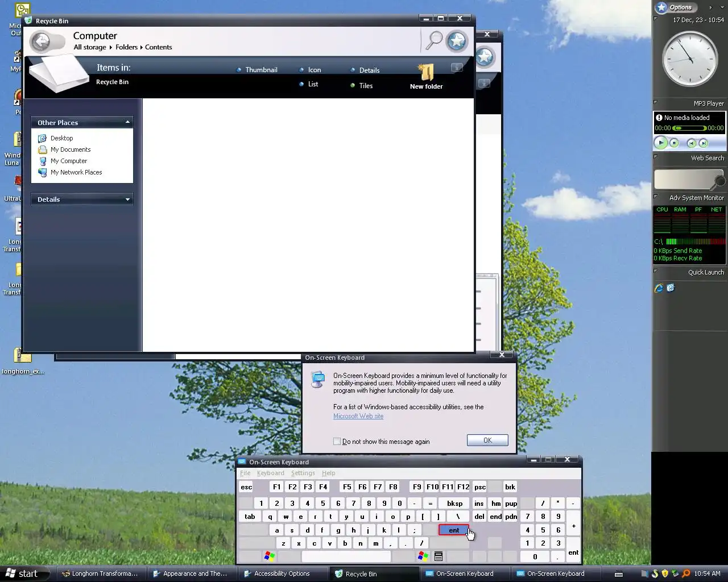Image resolution: width=728 pixels, height=582 pixels.
Task: Select Details view option
Action: pos(365,70)
